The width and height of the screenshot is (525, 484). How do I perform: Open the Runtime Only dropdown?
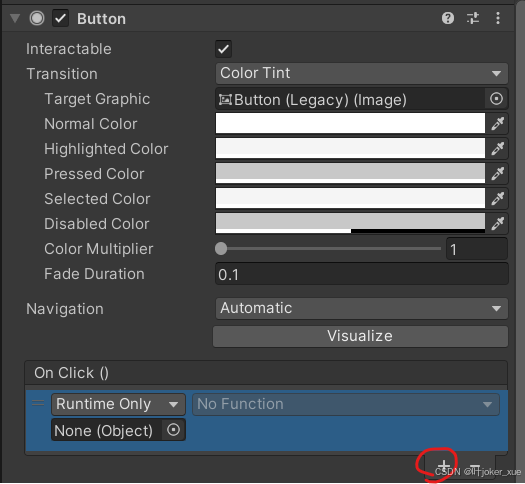(118, 404)
